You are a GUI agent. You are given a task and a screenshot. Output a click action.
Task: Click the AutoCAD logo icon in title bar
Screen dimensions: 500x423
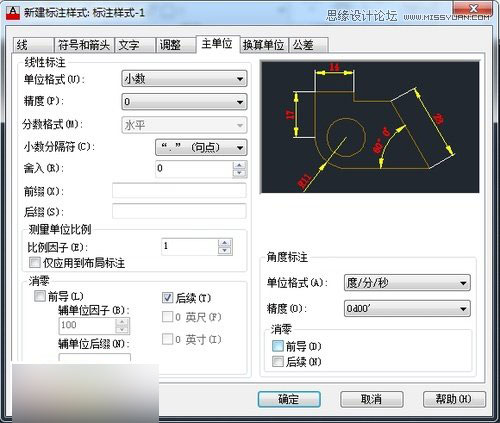(13, 13)
